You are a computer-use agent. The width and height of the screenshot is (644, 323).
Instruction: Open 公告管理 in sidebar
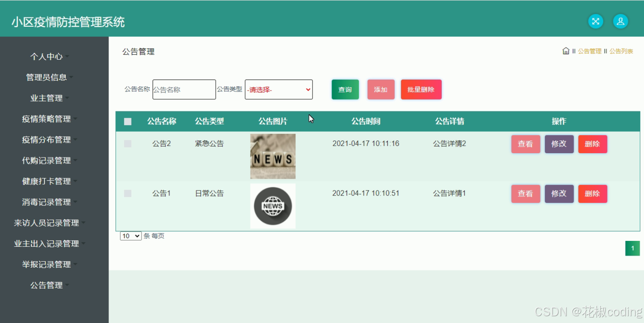(x=49, y=285)
